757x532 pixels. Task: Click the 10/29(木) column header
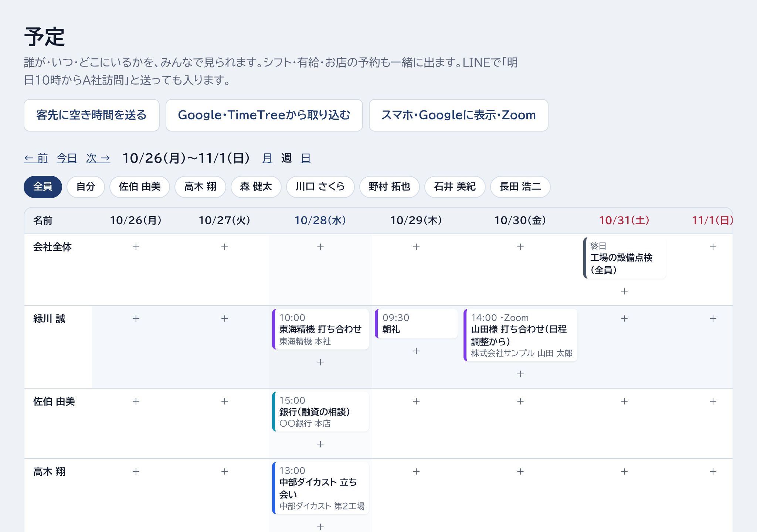[x=416, y=221]
